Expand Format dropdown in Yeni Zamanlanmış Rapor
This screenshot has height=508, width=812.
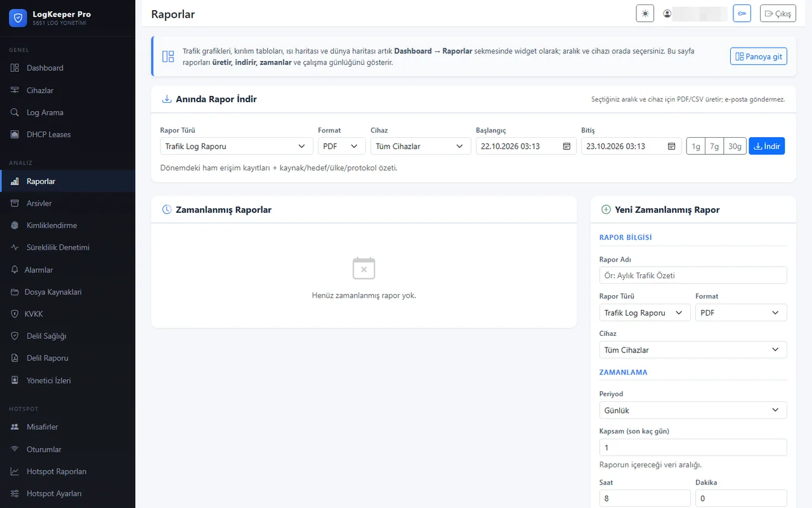(x=741, y=312)
